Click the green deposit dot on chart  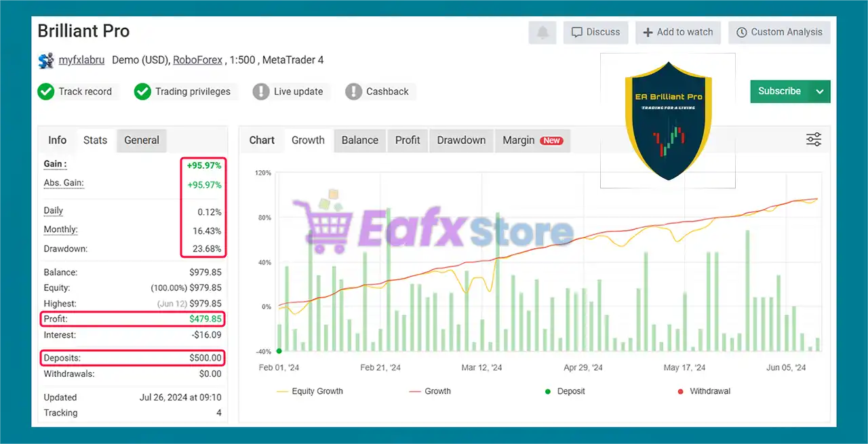click(x=279, y=350)
